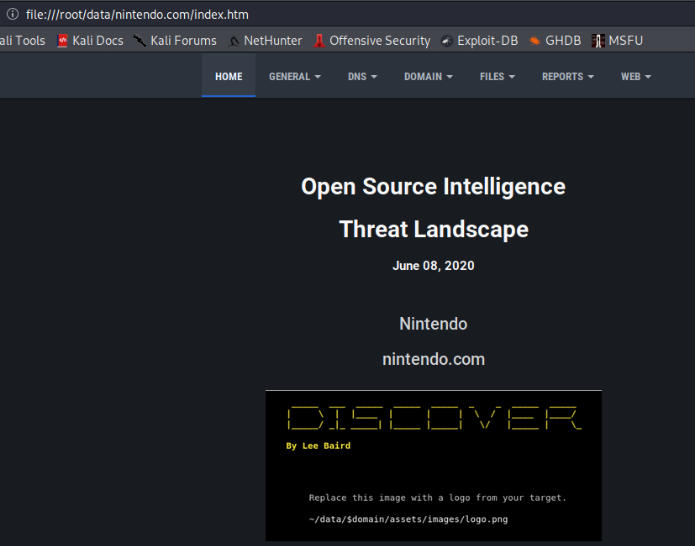Open the GHDB bookmark
The height and width of the screenshot is (546, 695).
[555, 41]
